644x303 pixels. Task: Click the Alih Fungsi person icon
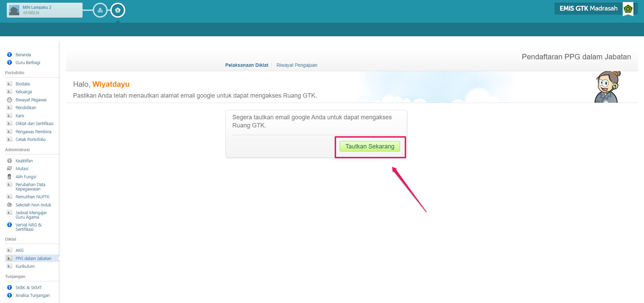point(9,177)
